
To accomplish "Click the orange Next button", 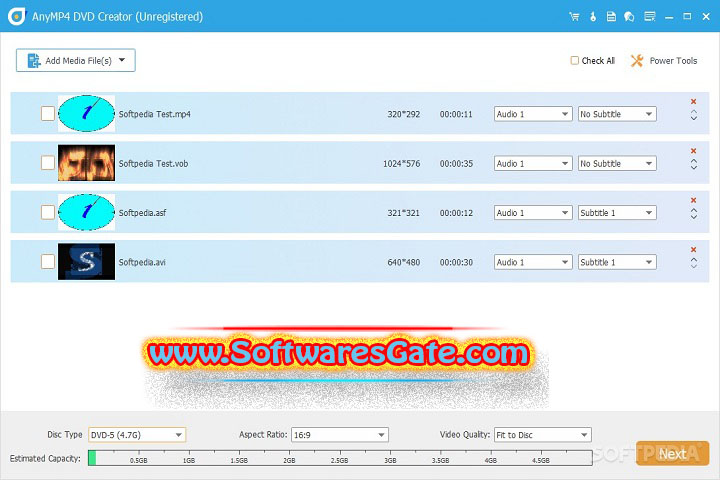I will [673, 454].
